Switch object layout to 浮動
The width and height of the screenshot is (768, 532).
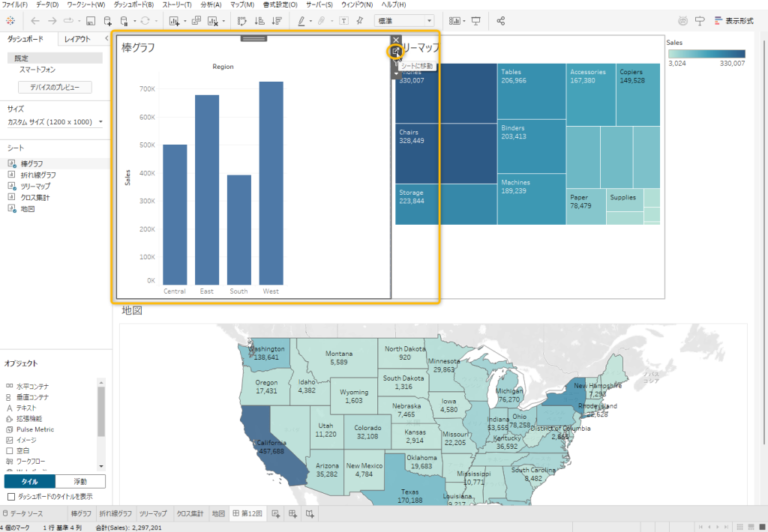tap(80, 482)
